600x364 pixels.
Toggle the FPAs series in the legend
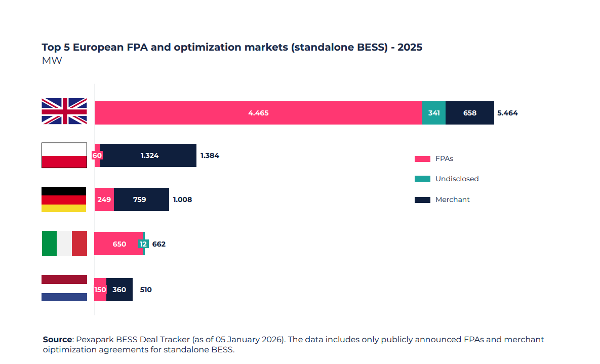click(444, 158)
